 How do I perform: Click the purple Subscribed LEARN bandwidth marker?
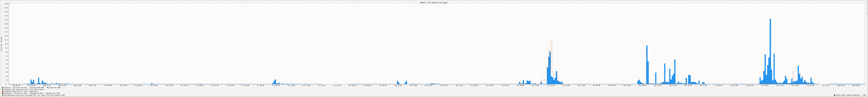tap(835, 95)
